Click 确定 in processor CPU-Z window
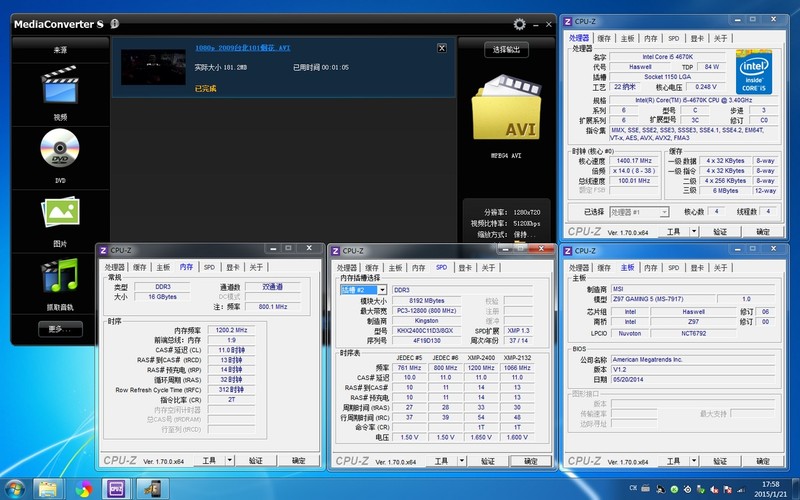The height and width of the screenshot is (500, 800). coord(763,232)
